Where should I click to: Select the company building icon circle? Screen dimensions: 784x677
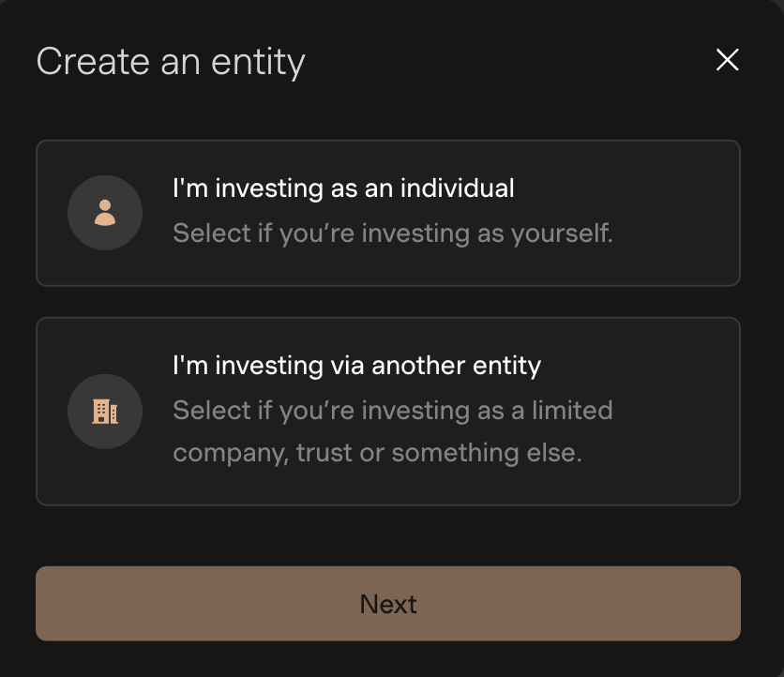pyautogui.click(x=105, y=412)
